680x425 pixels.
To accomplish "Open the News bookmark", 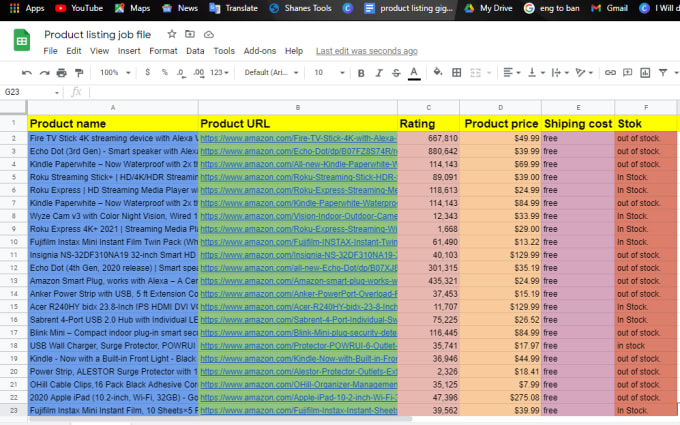I will [x=180, y=8].
